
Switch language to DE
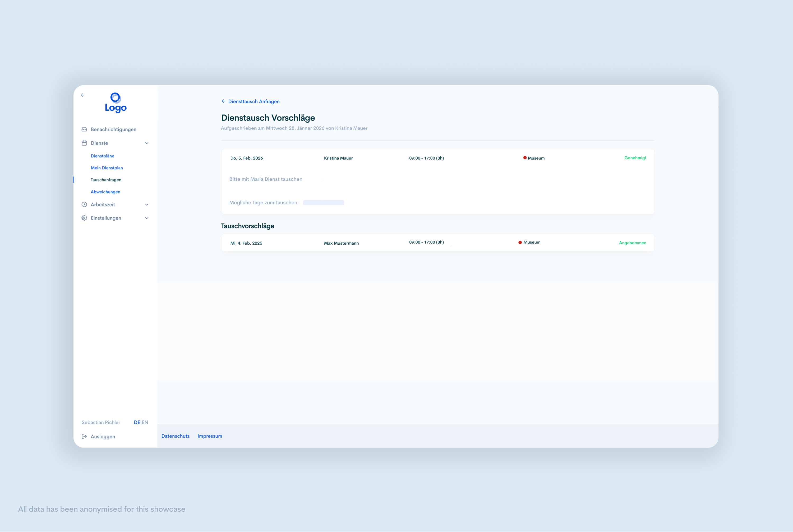137,422
